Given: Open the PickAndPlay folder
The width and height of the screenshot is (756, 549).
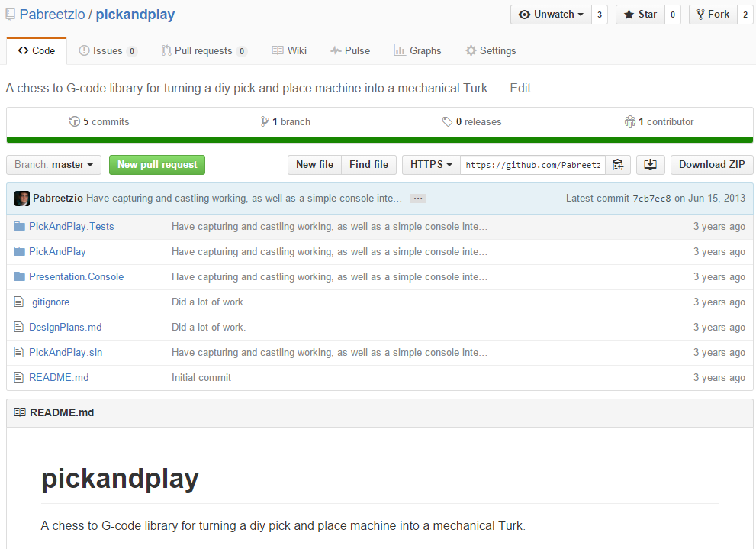Looking at the screenshot, I should pos(57,251).
